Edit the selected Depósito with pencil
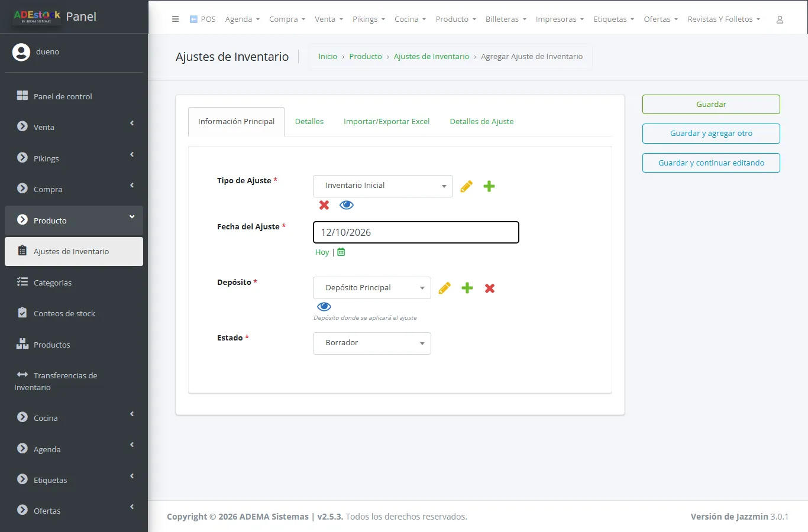 coord(445,288)
